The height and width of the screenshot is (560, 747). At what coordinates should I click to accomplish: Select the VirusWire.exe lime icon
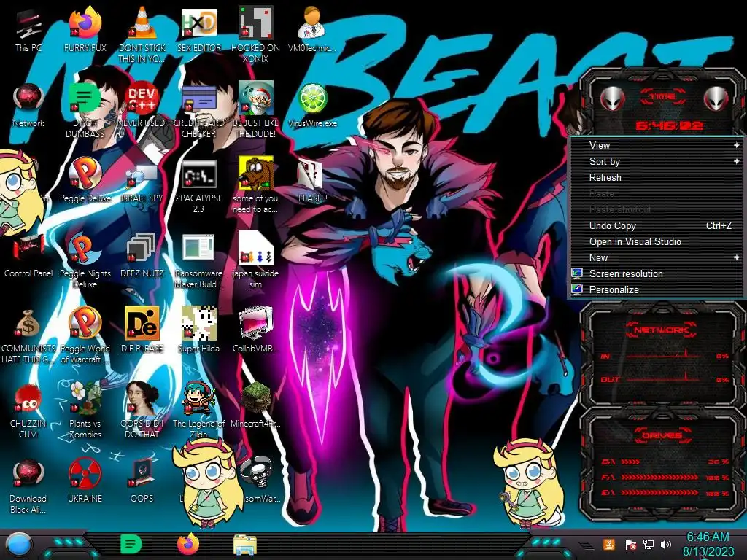click(x=312, y=99)
